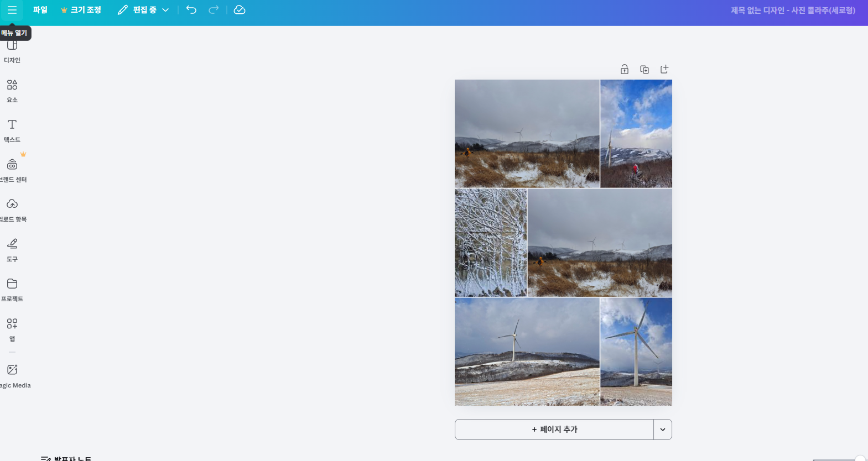Select the snowy tree branches photo

tap(491, 243)
